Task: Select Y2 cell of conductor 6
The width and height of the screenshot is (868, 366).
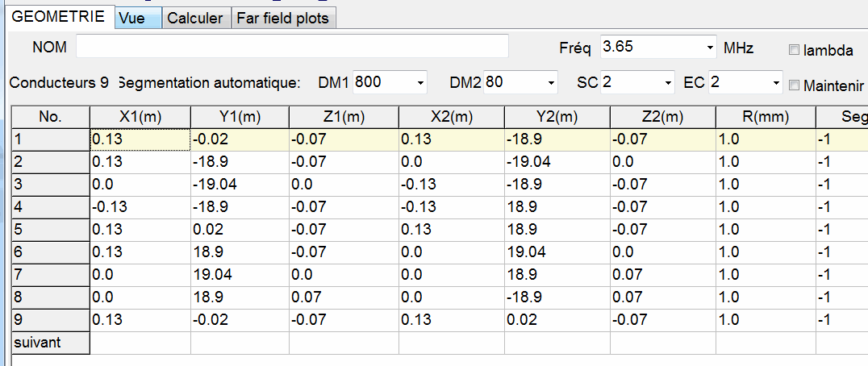Action: (x=557, y=252)
